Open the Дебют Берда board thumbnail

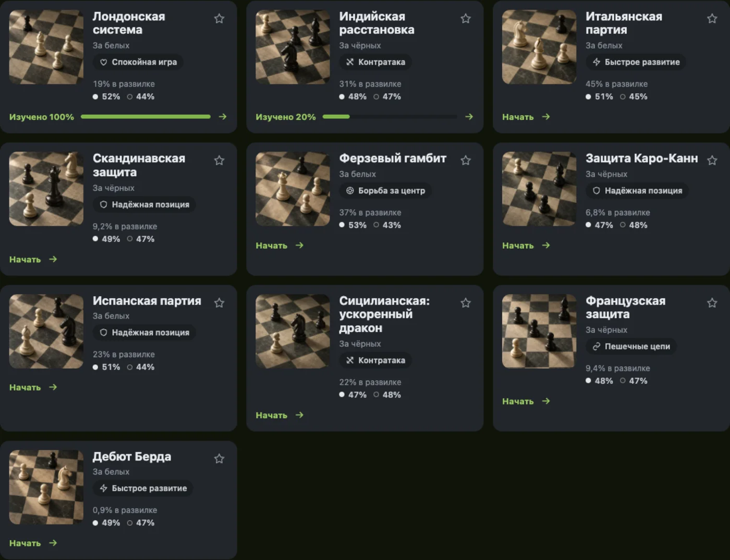click(x=46, y=487)
